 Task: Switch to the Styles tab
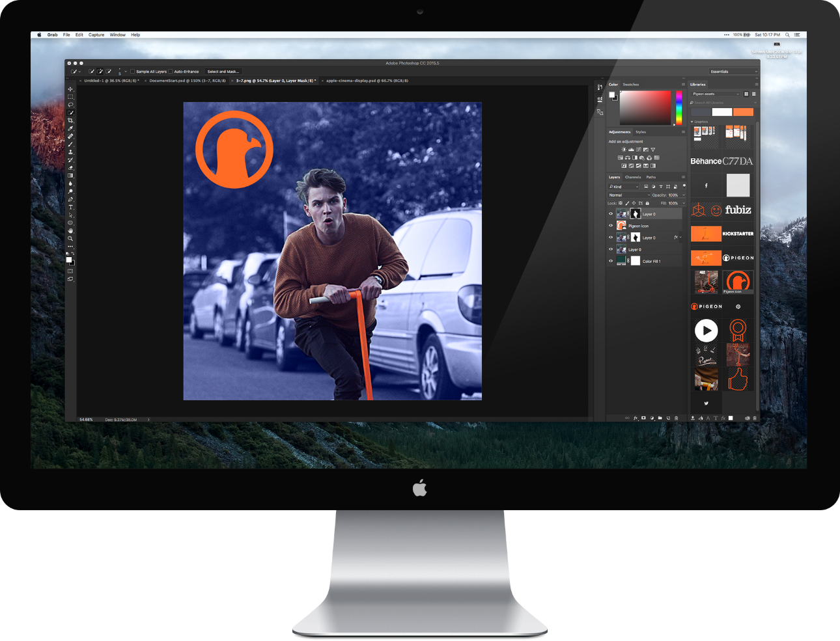click(641, 132)
